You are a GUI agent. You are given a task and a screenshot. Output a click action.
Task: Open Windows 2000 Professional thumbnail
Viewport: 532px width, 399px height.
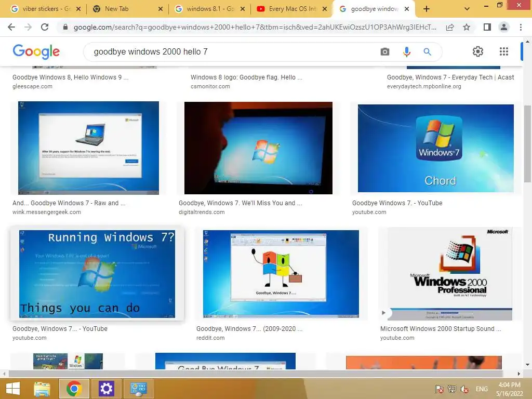(x=449, y=274)
